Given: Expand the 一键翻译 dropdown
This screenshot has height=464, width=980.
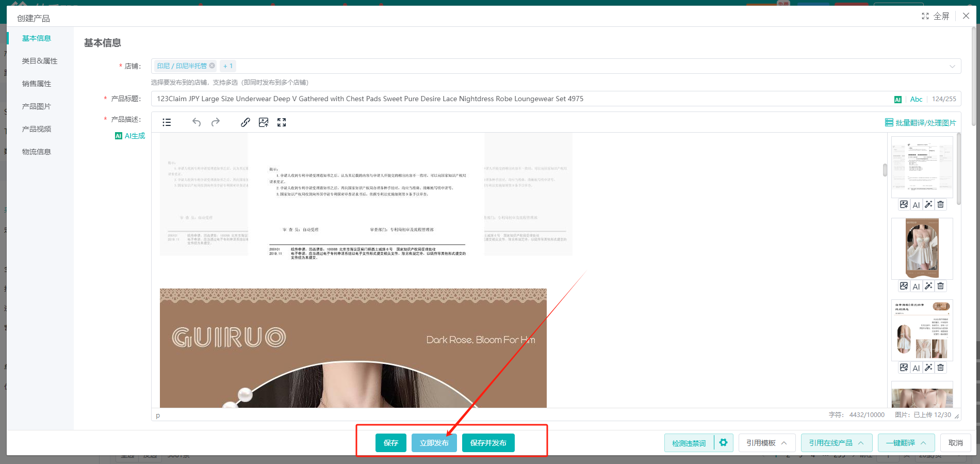Looking at the screenshot, I should [x=905, y=443].
